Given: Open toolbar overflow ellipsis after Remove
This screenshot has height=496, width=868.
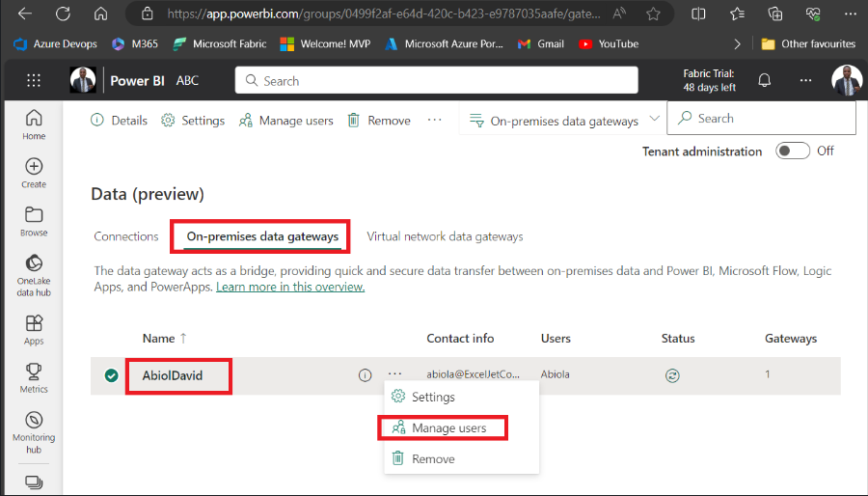Looking at the screenshot, I should tap(434, 121).
